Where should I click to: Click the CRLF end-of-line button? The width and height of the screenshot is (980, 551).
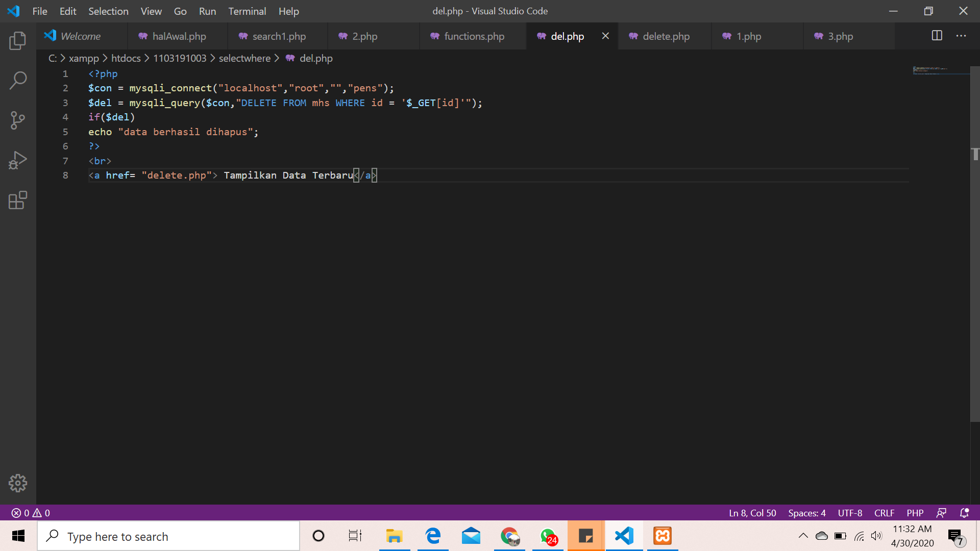884,513
